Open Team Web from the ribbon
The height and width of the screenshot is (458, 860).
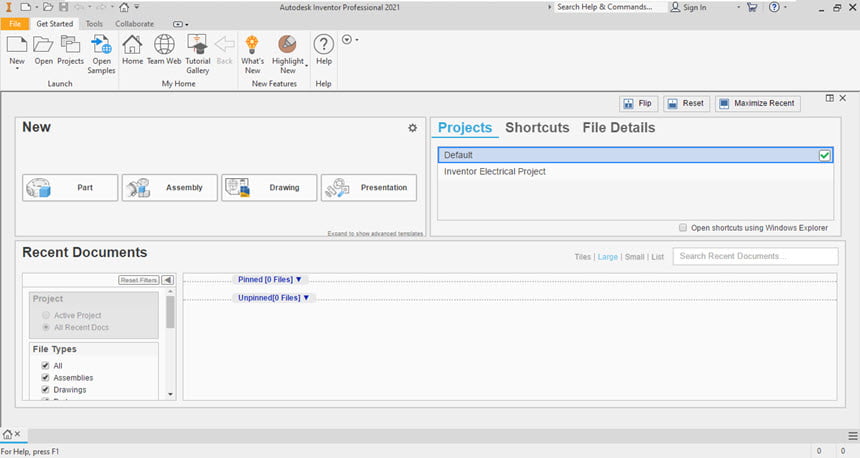tap(164, 44)
